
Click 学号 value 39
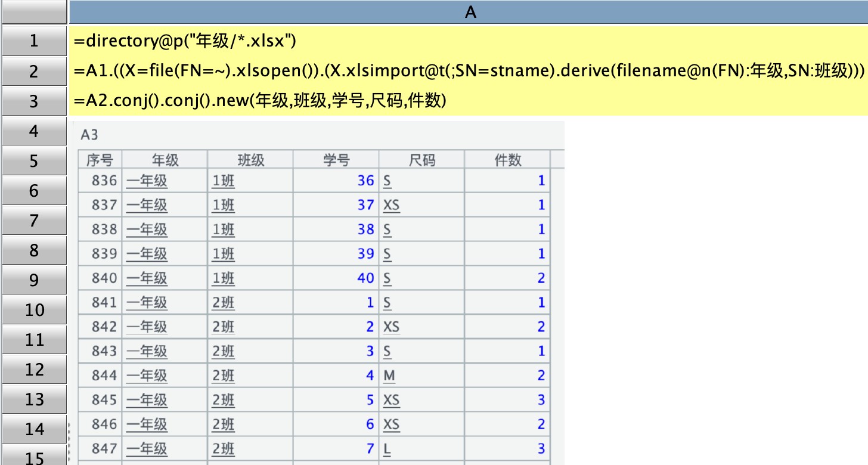pos(365,254)
